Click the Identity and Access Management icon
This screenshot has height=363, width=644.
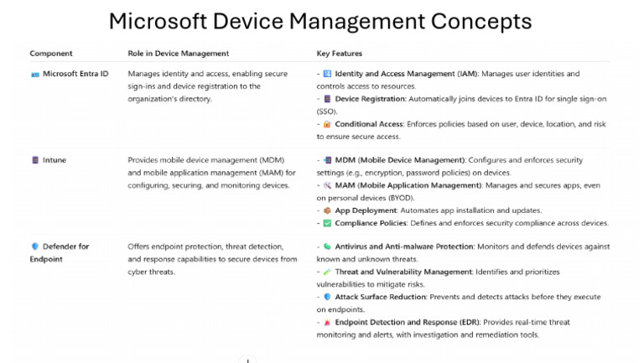[327, 74]
